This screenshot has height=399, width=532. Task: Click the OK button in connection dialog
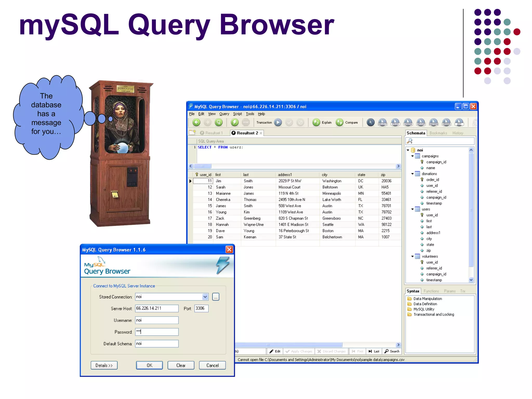[x=149, y=365]
